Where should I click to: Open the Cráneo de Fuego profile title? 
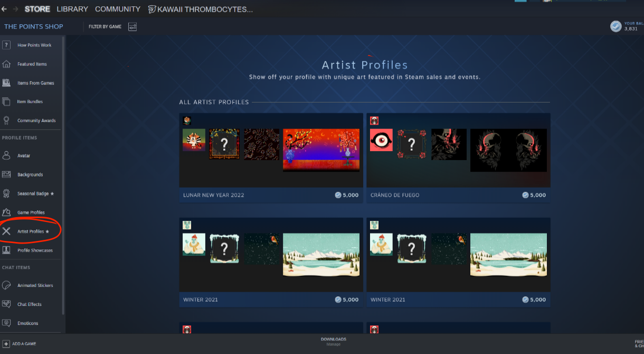pos(395,195)
